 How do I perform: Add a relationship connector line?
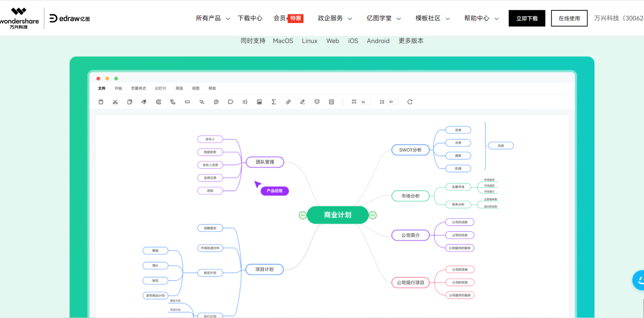point(201,102)
